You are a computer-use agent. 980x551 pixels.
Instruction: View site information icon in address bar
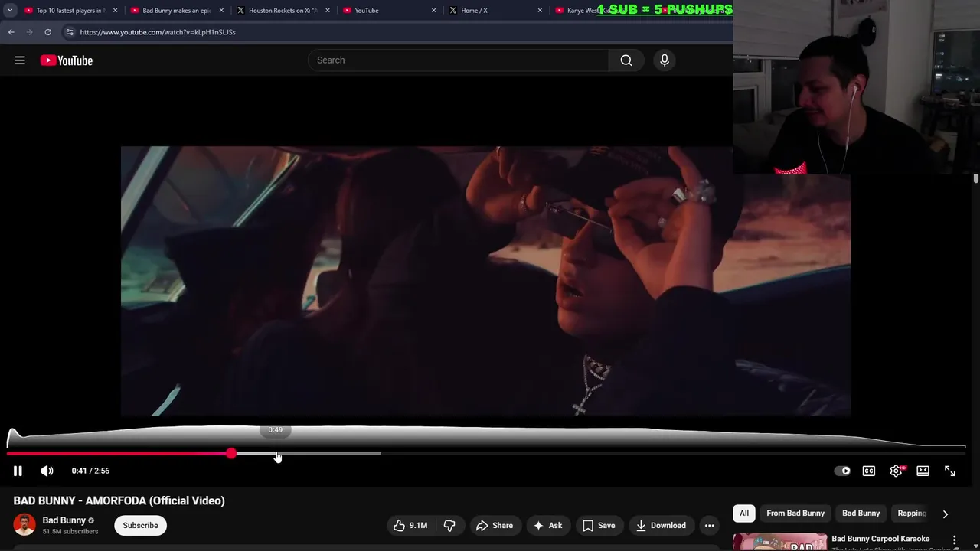(70, 32)
